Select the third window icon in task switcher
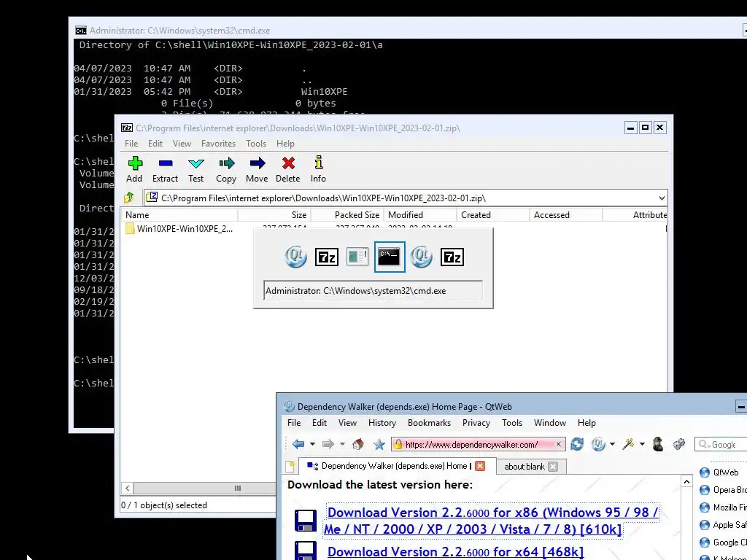The image size is (747, 560). (x=357, y=257)
